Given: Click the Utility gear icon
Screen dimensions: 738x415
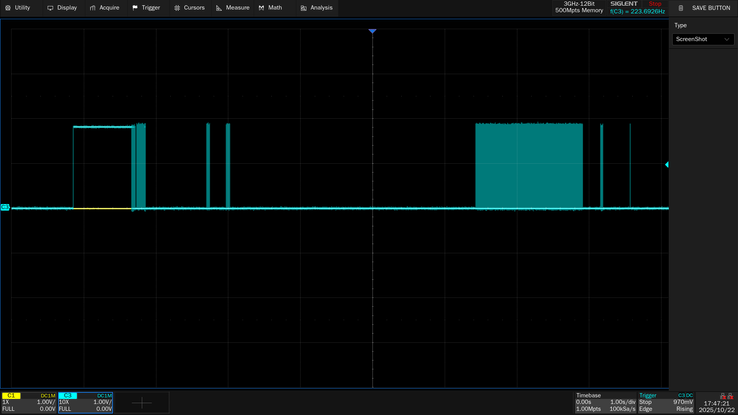Looking at the screenshot, I should click(8, 8).
